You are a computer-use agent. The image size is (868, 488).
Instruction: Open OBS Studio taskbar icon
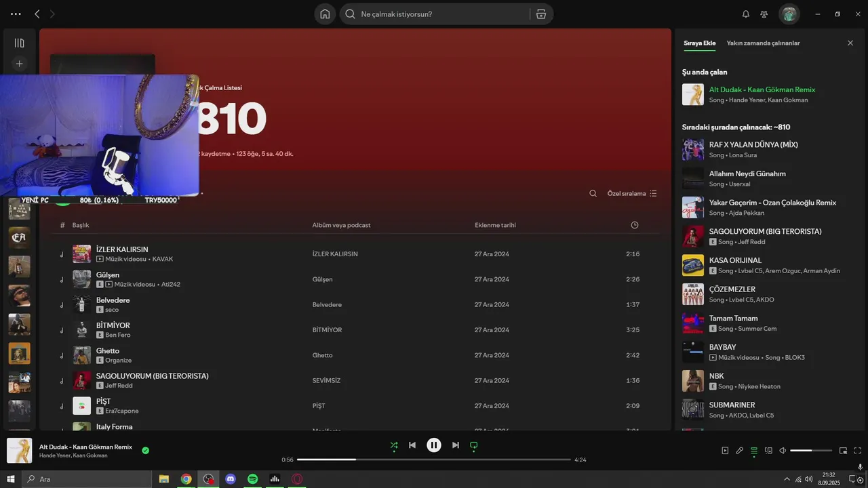coord(208,479)
